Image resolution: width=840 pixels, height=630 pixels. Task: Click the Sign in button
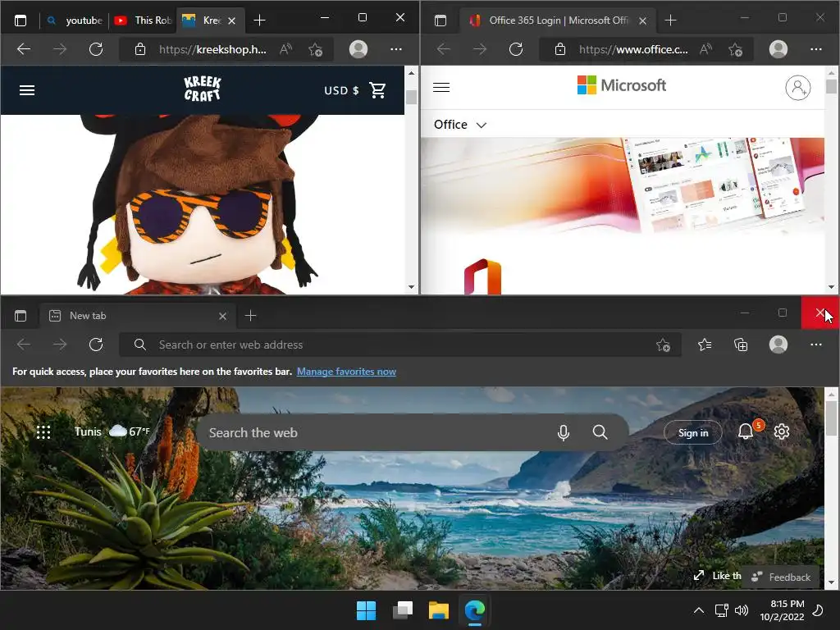pos(692,432)
